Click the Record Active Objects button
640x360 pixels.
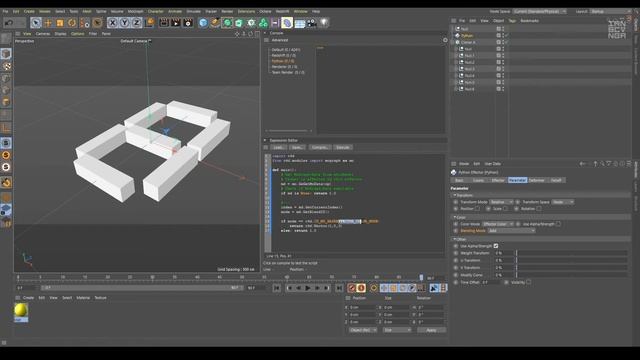pos(351,288)
